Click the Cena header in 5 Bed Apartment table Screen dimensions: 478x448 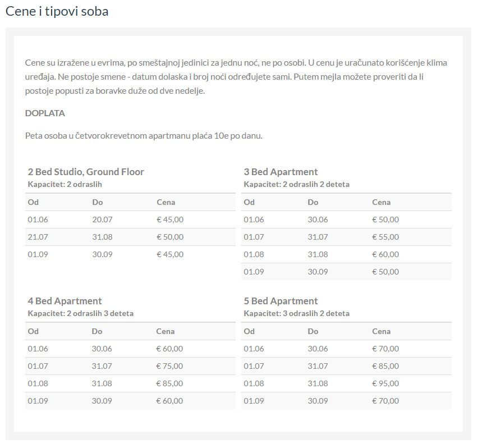(382, 331)
